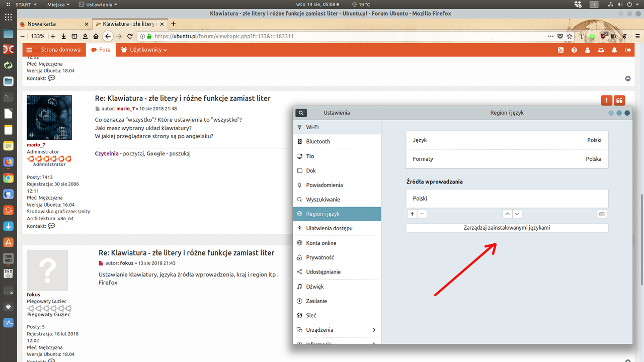Viewport: 644px width, 362px height.
Task: Open the forum FAQ question mark icon
Action: pos(574,50)
